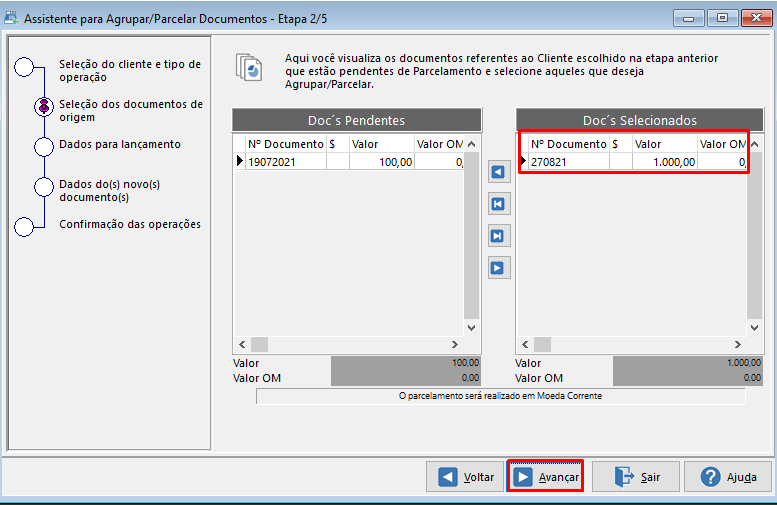Click step 'Dados do(s) novo(s) documento(s)'

click(x=110, y=190)
